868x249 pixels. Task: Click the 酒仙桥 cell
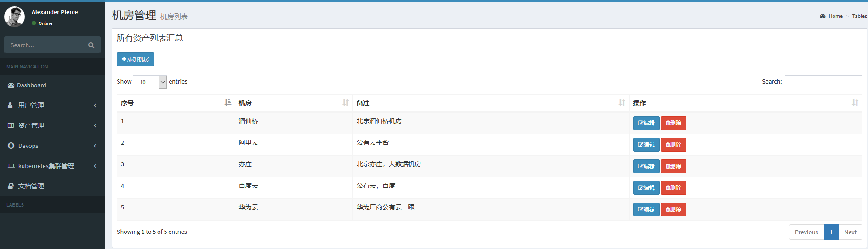[294, 123]
